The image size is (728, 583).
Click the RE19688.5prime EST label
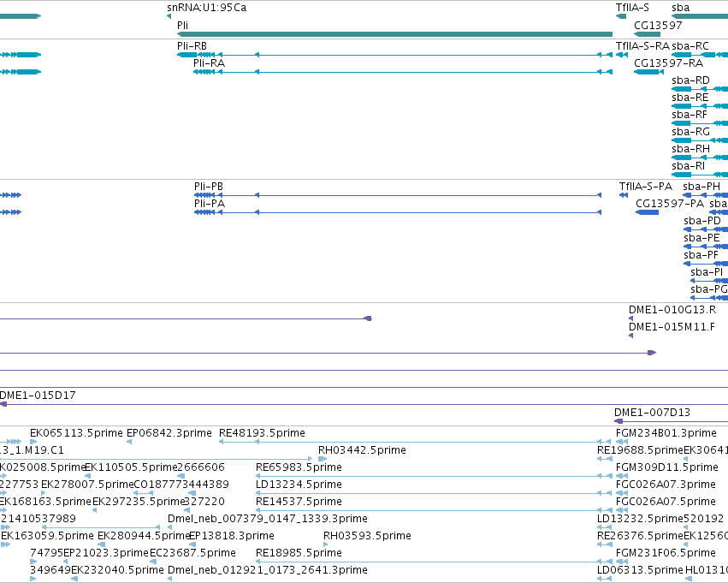640,450
